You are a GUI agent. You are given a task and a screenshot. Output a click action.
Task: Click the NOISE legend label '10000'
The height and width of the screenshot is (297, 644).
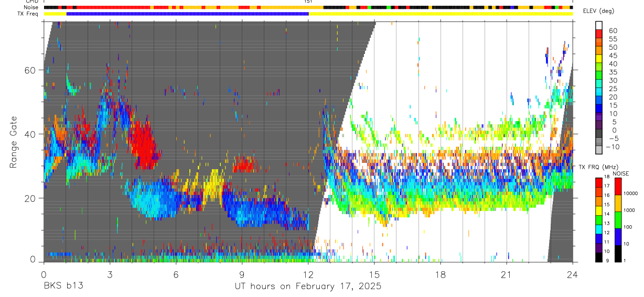click(x=631, y=193)
